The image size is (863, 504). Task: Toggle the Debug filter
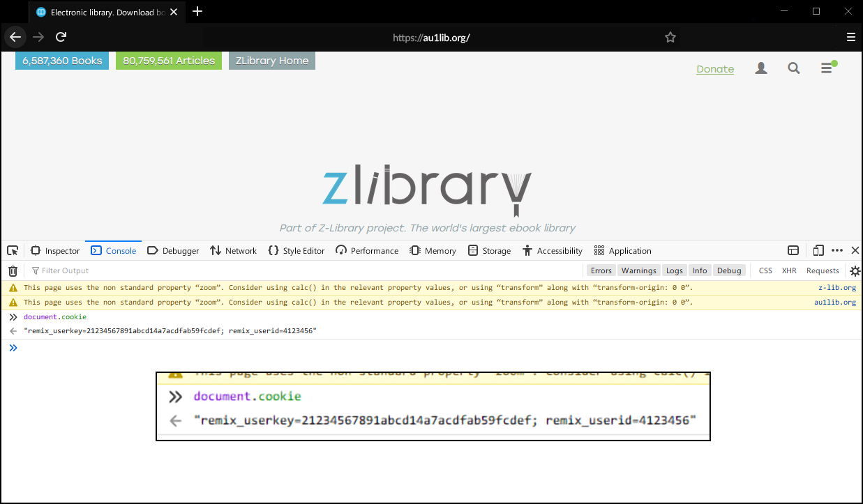coord(729,270)
